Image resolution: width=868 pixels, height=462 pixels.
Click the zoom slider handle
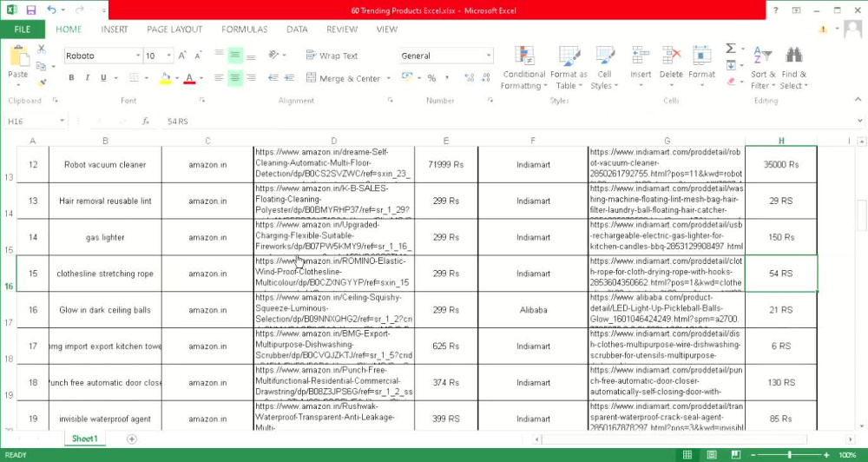point(789,455)
